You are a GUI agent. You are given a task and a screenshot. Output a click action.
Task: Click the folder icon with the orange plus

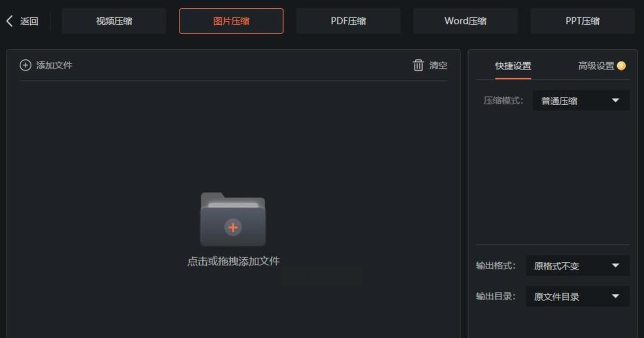tap(233, 219)
